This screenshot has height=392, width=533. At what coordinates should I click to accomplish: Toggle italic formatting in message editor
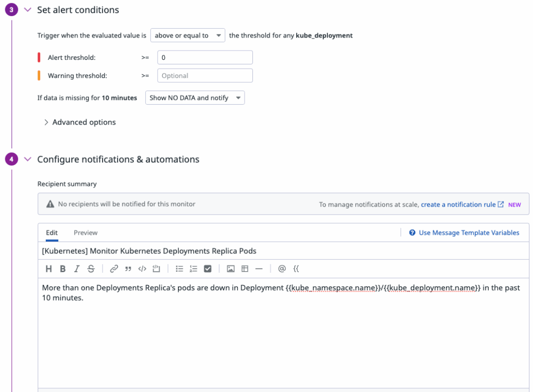click(77, 269)
